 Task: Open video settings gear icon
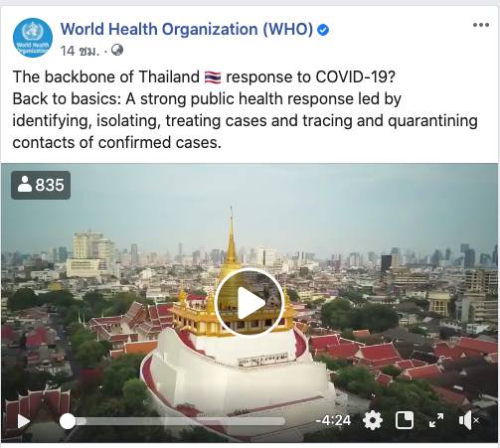click(373, 421)
